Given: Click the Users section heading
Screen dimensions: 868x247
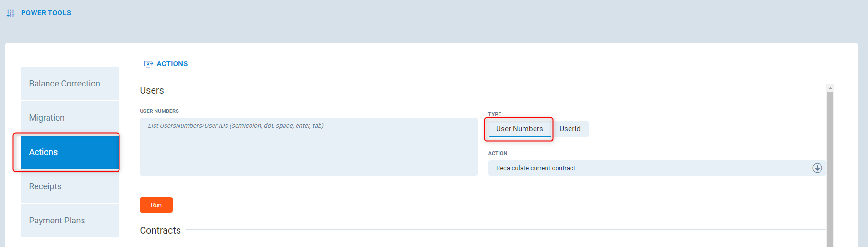Looking at the screenshot, I should click(152, 90).
